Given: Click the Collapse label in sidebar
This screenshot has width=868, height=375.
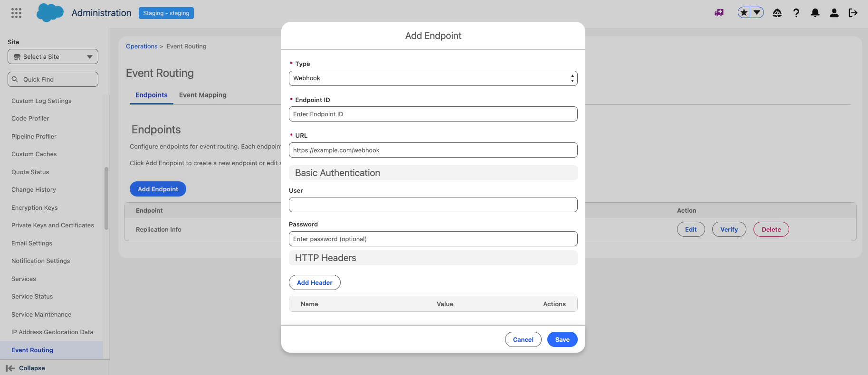Looking at the screenshot, I should (x=32, y=368).
